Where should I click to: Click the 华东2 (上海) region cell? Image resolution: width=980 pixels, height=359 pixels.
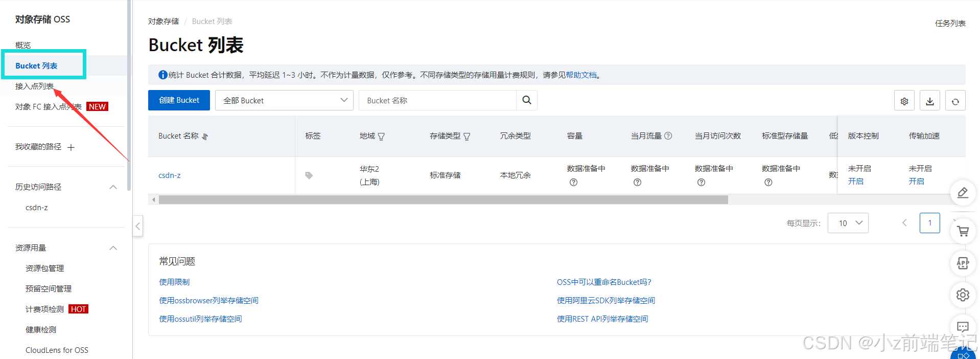coord(369,175)
